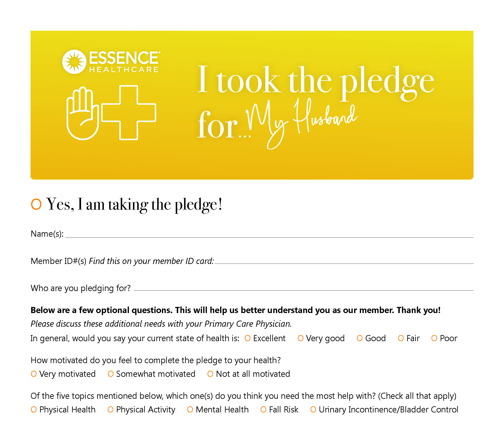
Task: Select the Very good health option
Action: (x=300, y=338)
